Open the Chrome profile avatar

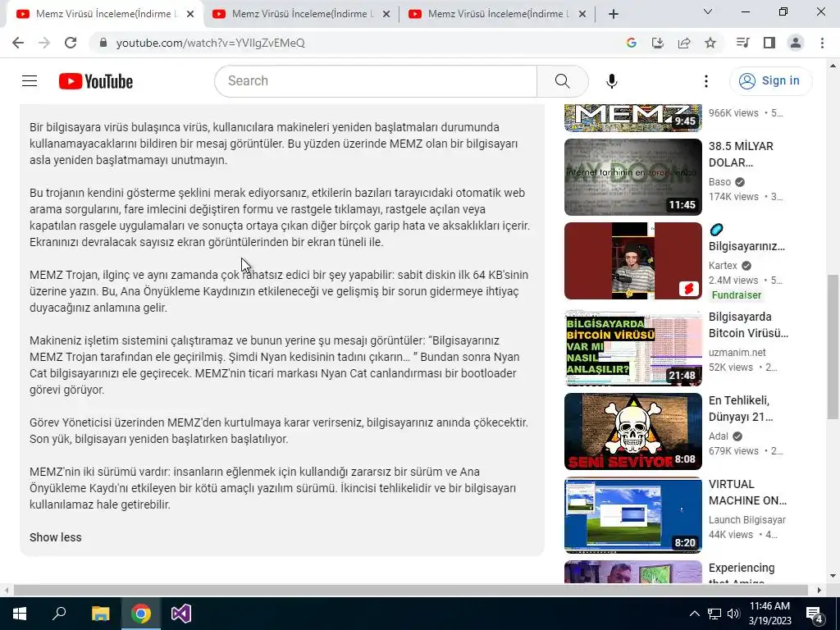coord(796,43)
